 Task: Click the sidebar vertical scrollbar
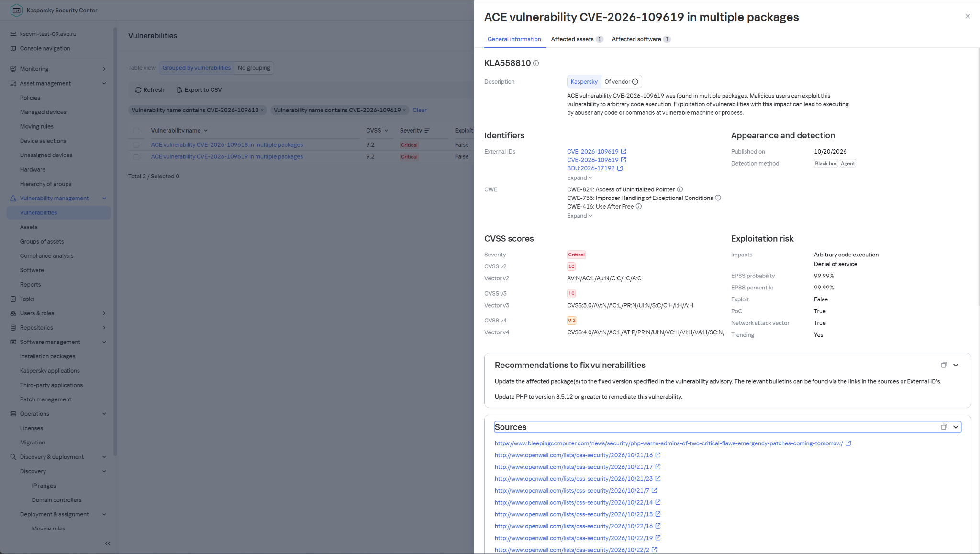pyautogui.click(x=115, y=242)
